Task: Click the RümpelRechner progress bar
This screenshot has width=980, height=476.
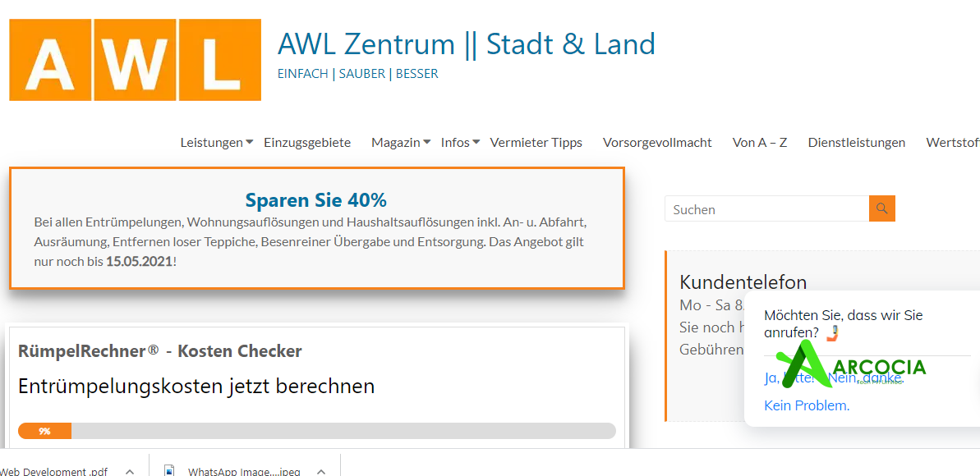Action: click(316, 431)
